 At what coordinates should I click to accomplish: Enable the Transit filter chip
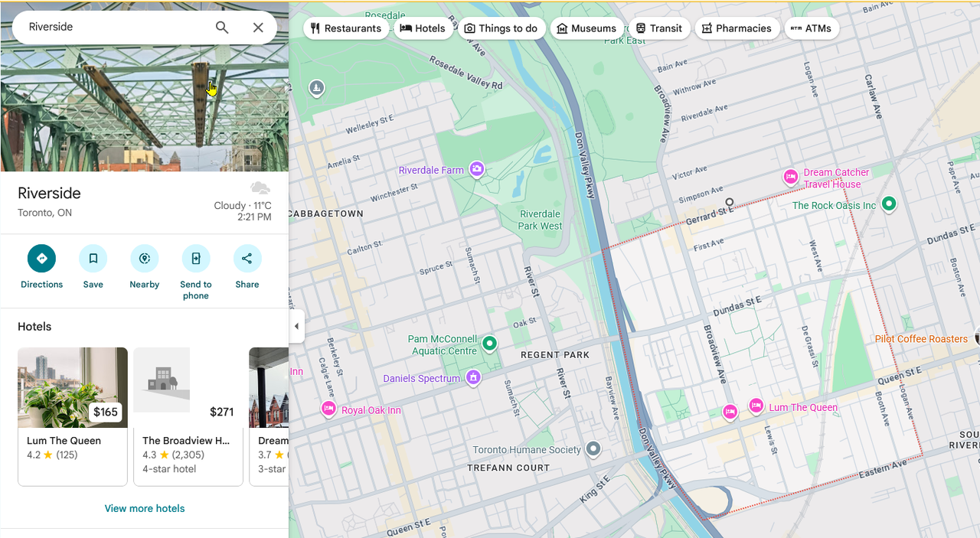[x=658, y=28]
